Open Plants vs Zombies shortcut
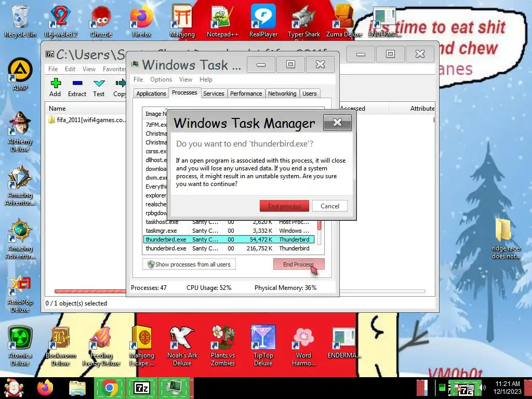This screenshot has height=399, width=532. (222, 346)
